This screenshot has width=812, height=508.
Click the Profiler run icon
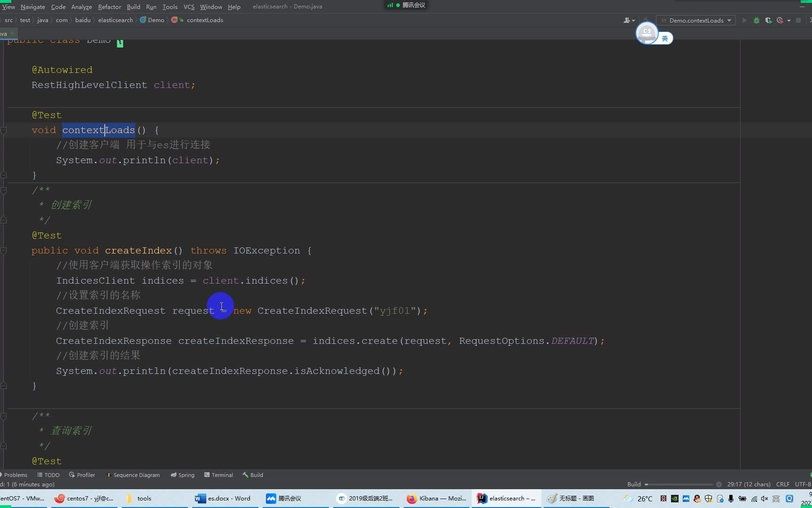tap(780, 20)
